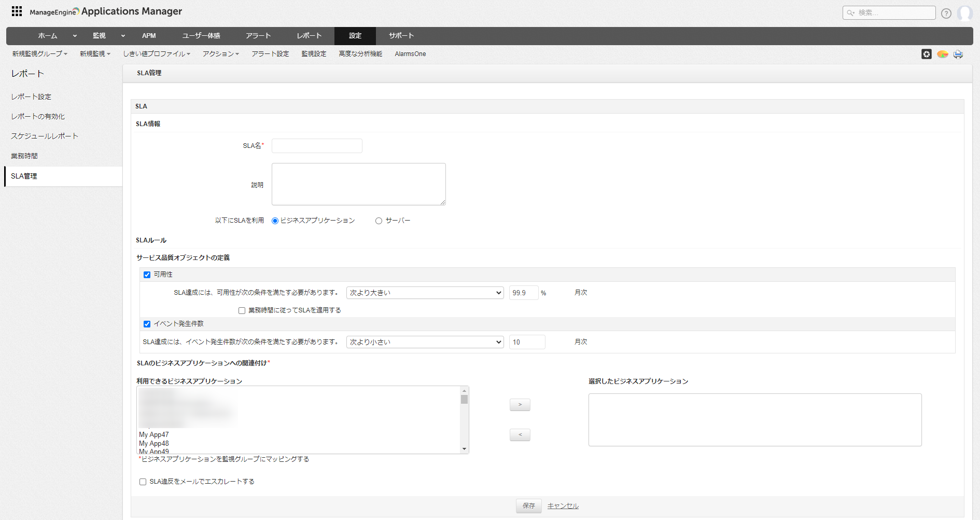Click the ManageEngine Applications Manager logo
Viewport: 980px width, 520px height.
click(106, 11)
